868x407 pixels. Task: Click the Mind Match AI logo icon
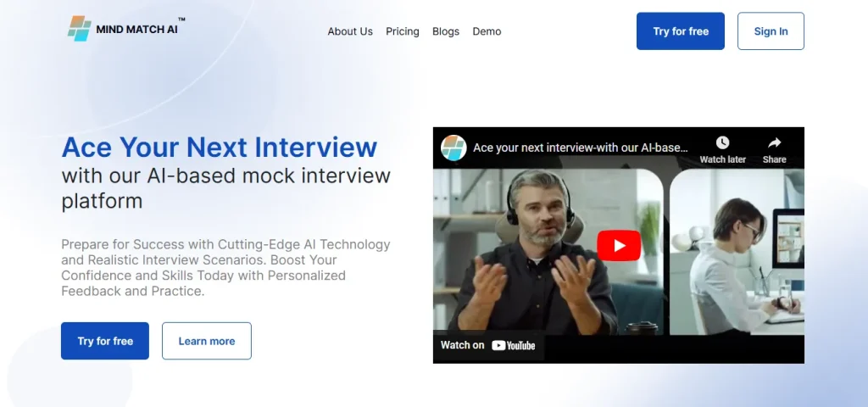pos(79,28)
